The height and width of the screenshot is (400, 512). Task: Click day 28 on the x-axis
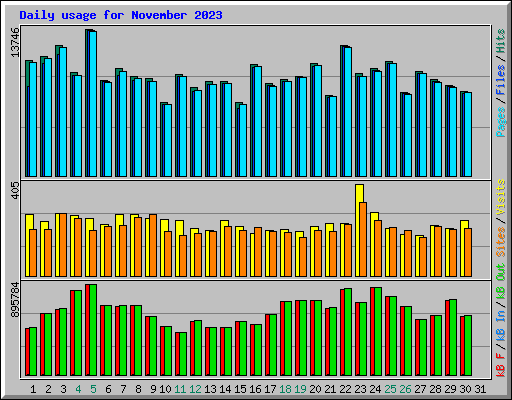tap(435, 389)
